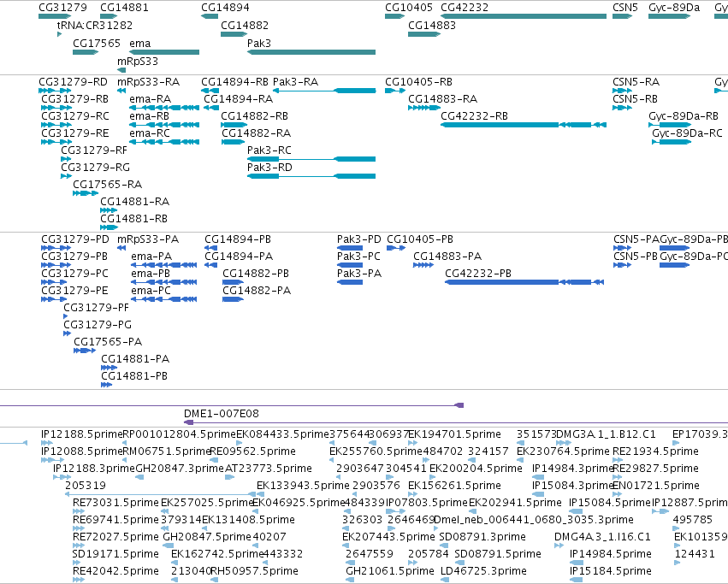The image size is (728, 584).
Task: Open the SD08791.3prime EST label
Action: pyautogui.click(x=482, y=537)
